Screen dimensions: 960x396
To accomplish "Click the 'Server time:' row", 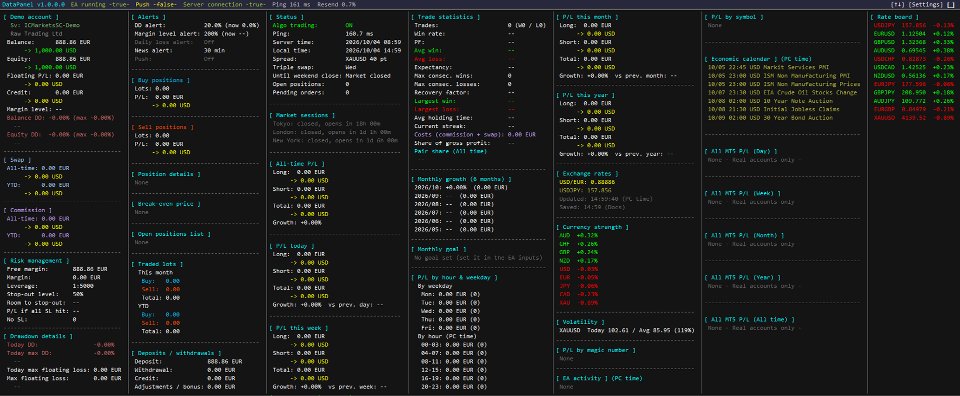I will coord(337,42).
